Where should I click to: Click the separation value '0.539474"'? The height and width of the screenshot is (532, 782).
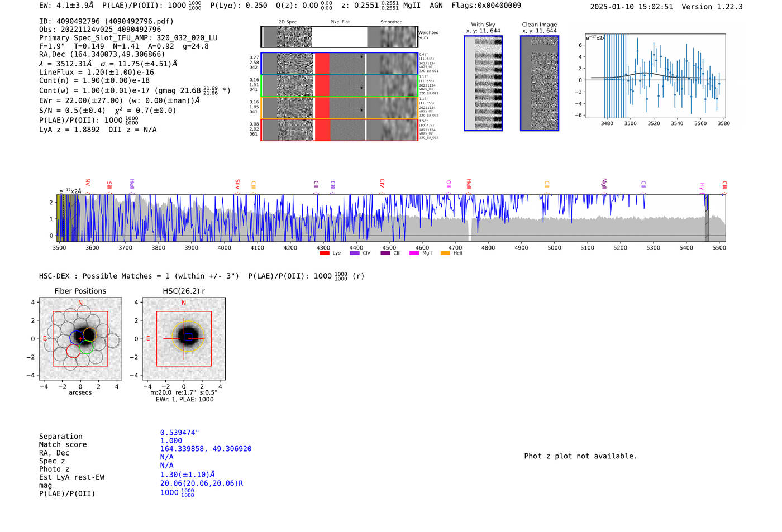pos(180,433)
